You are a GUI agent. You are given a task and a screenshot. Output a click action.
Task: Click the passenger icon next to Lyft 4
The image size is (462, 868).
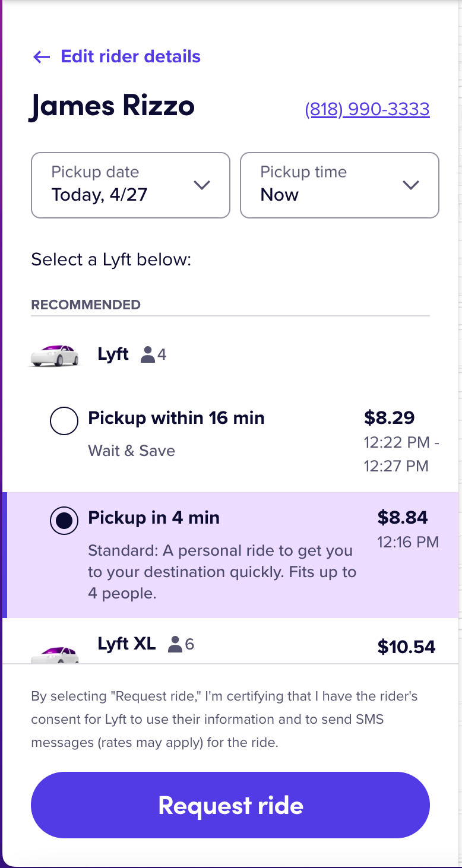(148, 355)
